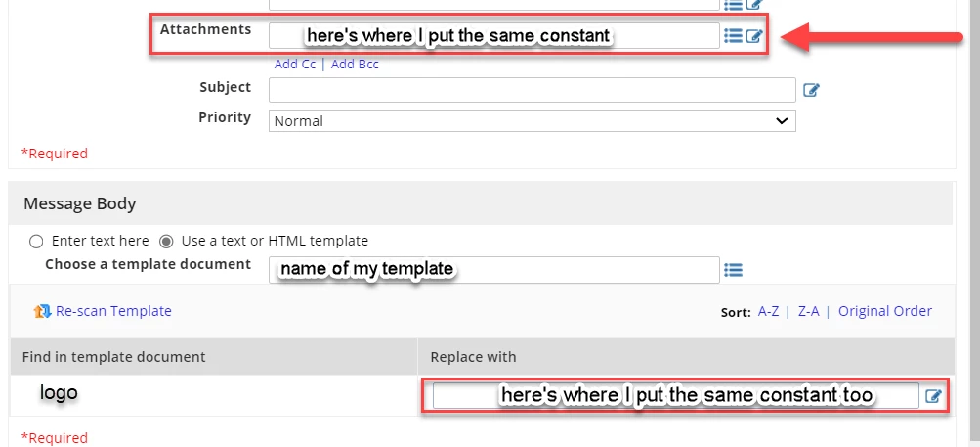980x447 pixels.
Task: Open edit icon next to Subject field
Action: (811, 90)
